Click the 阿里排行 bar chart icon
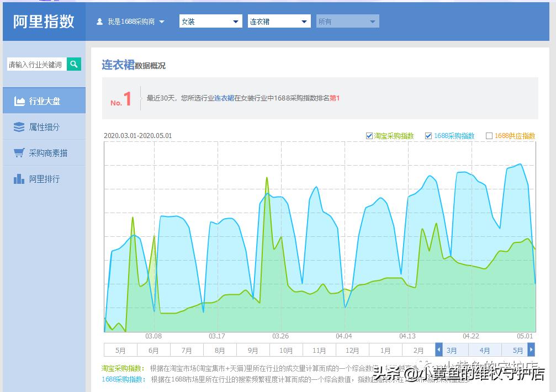The width and height of the screenshot is (556, 392). click(x=19, y=178)
